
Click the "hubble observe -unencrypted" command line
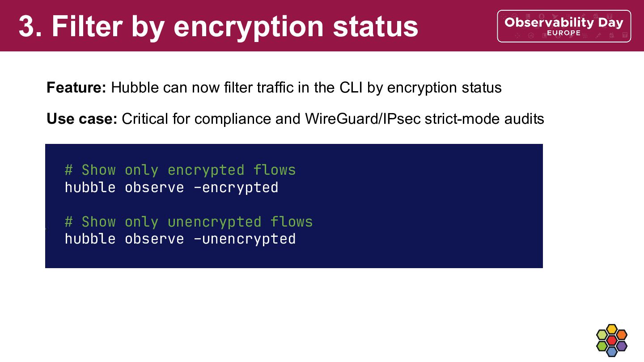pyautogui.click(x=180, y=239)
